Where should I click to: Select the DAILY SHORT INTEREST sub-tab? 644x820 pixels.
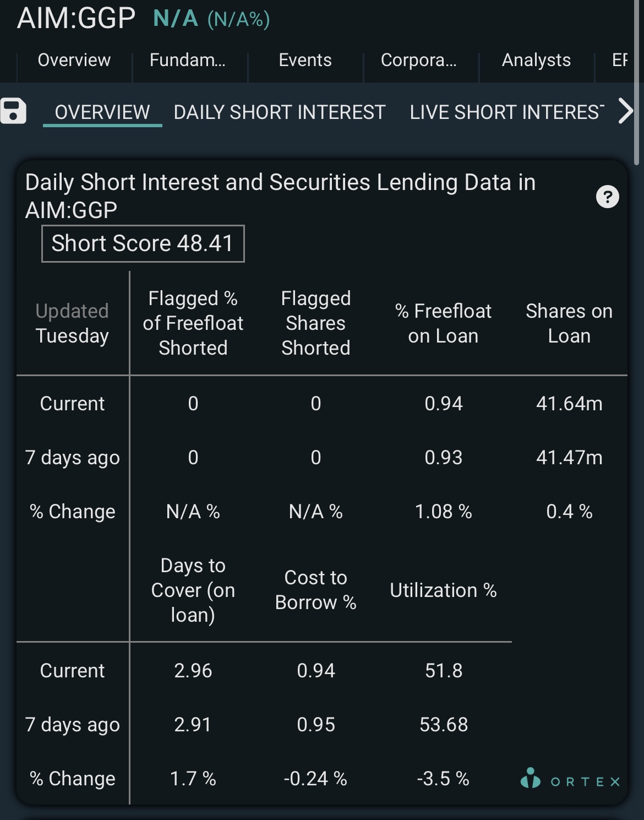click(280, 112)
